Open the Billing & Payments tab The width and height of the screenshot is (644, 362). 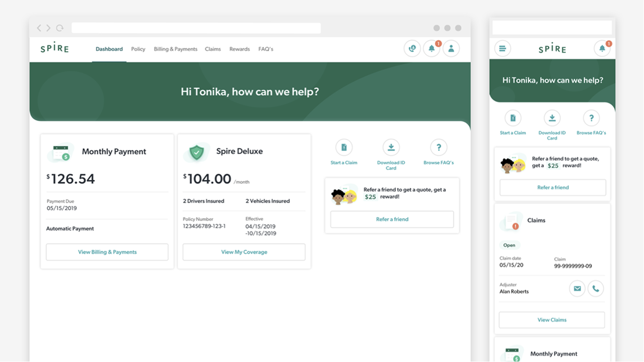[x=175, y=49]
